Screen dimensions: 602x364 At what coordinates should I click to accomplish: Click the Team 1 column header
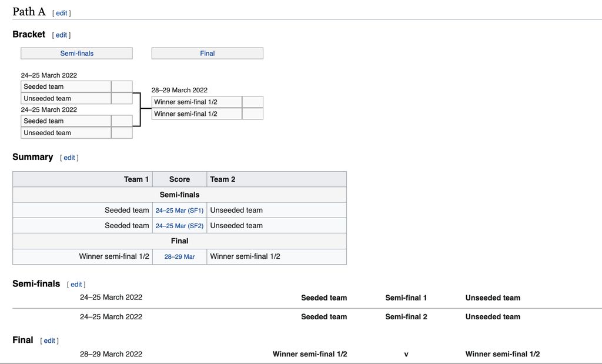pos(82,179)
